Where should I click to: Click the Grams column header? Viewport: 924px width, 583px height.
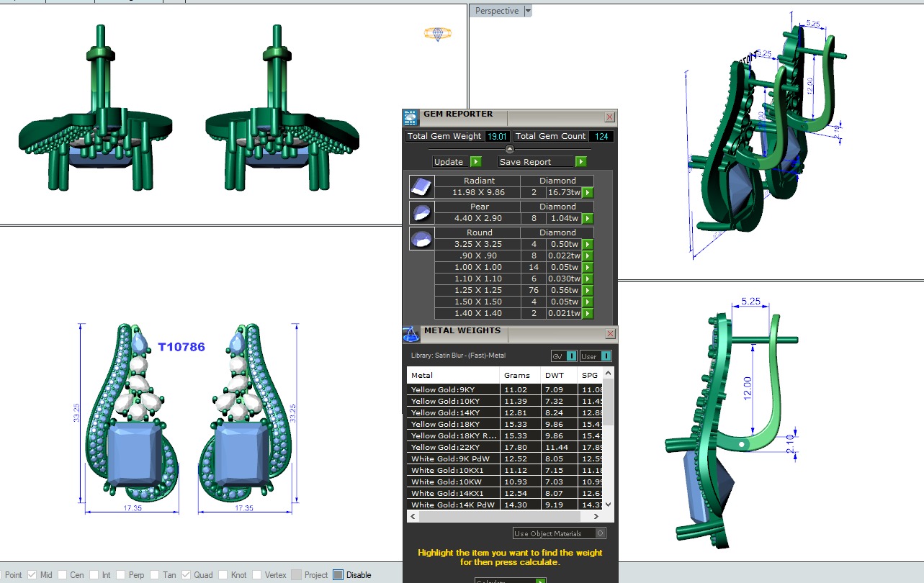[517, 375]
